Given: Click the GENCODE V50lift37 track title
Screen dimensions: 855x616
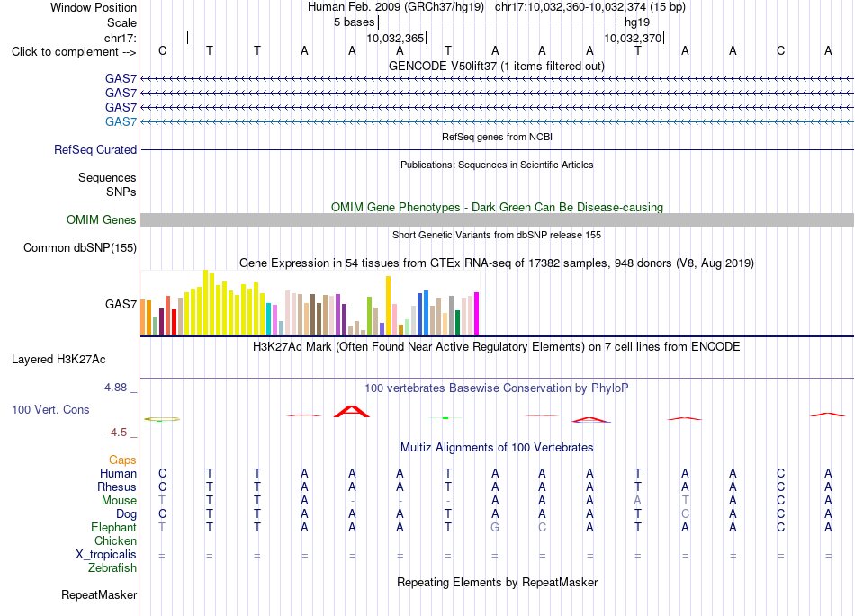Looking at the screenshot, I should (x=497, y=66).
